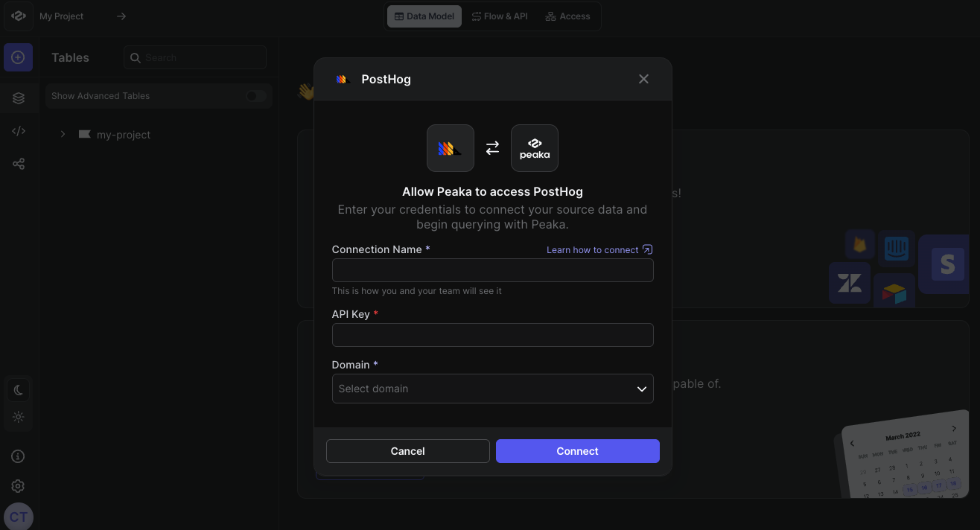The image size is (980, 530).
Task: Click the PostHog logo tile in dialog
Action: point(451,148)
